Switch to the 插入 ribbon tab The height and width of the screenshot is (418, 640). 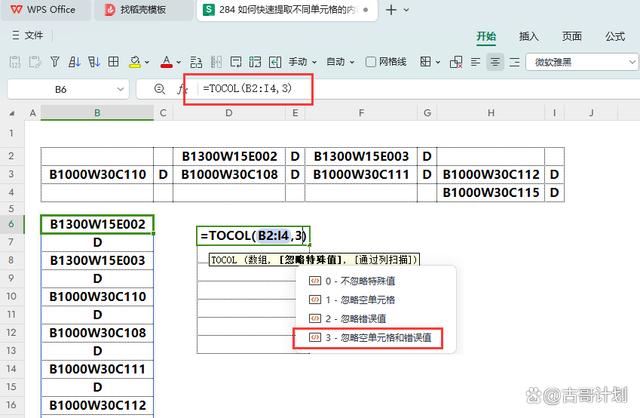(529, 36)
